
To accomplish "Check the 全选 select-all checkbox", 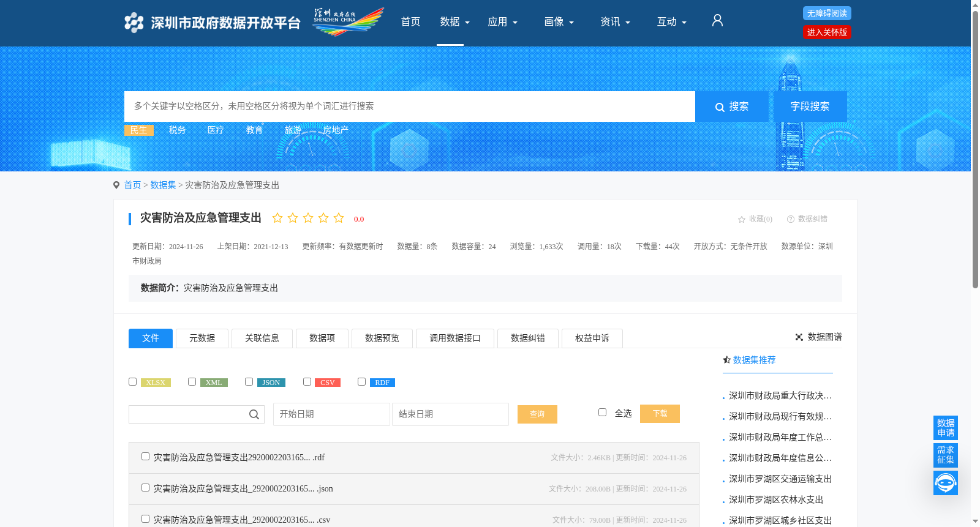I will [x=602, y=413].
